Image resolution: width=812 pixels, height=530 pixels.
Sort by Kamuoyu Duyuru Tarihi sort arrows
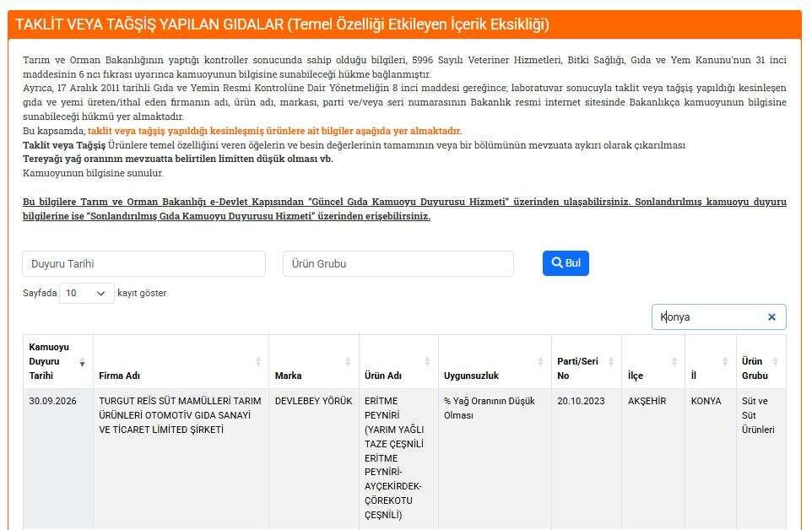[82, 362]
